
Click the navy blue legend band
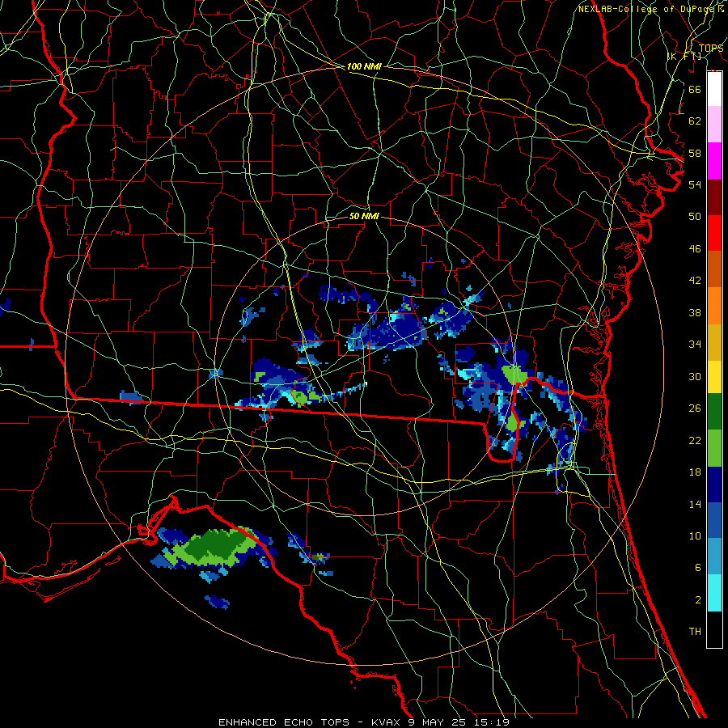point(714,485)
